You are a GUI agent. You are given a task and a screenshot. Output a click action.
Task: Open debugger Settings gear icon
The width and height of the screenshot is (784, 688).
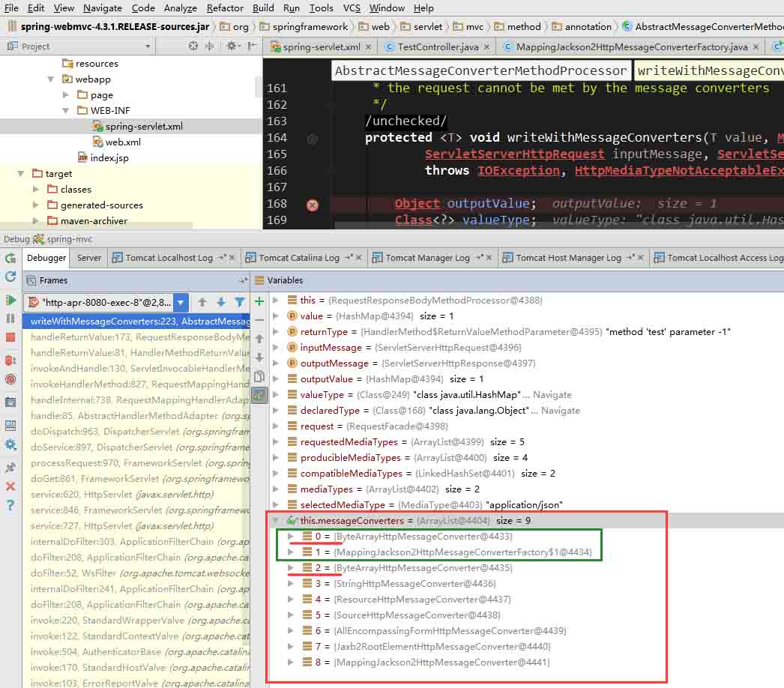pos(10,444)
